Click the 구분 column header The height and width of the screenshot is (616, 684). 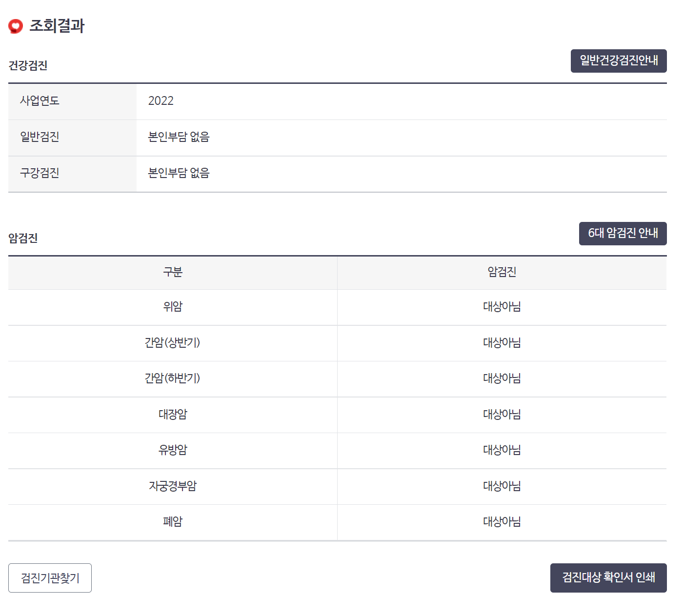pyautogui.click(x=173, y=272)
